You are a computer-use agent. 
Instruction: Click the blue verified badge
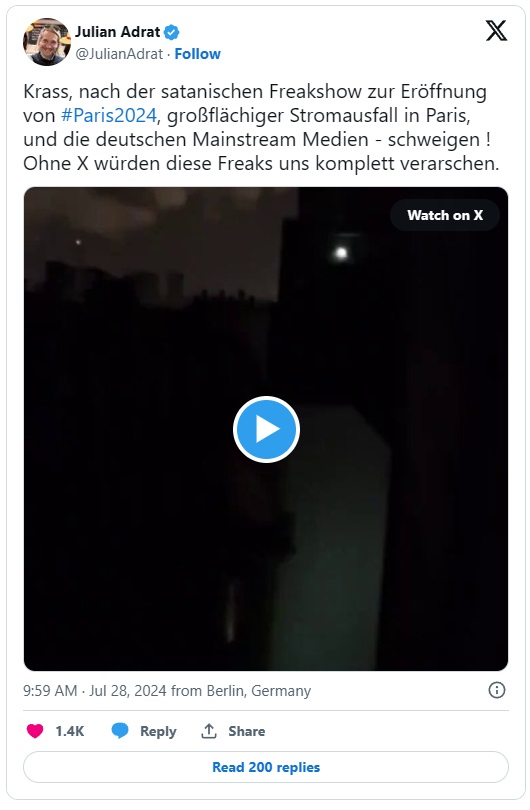pos(172,32)
